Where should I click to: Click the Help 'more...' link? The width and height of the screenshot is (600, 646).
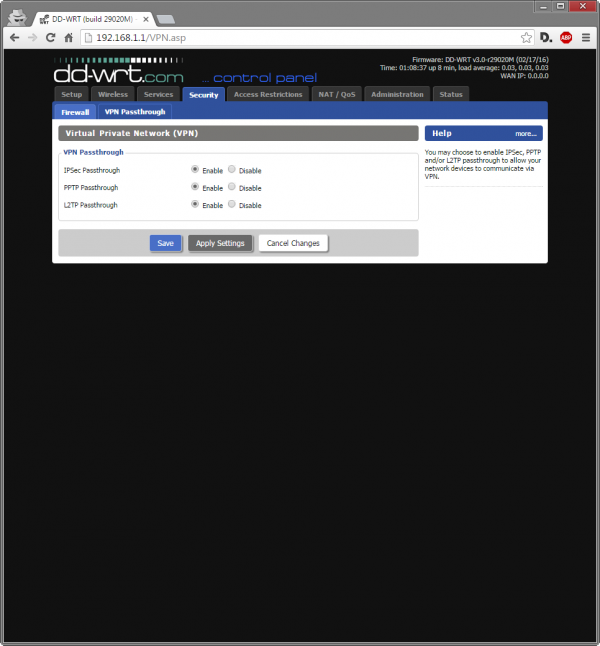click(x=526, y=133)
